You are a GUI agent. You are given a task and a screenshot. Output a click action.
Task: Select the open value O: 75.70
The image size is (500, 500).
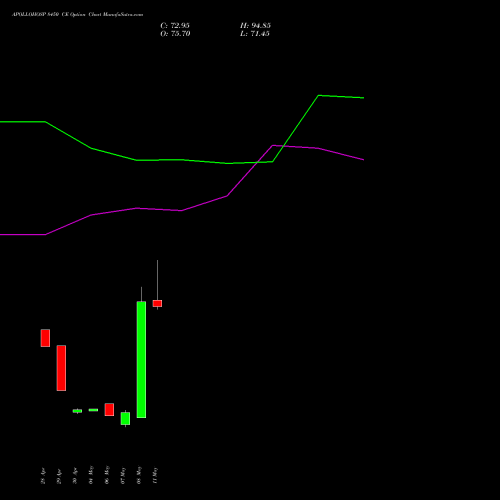175,34
